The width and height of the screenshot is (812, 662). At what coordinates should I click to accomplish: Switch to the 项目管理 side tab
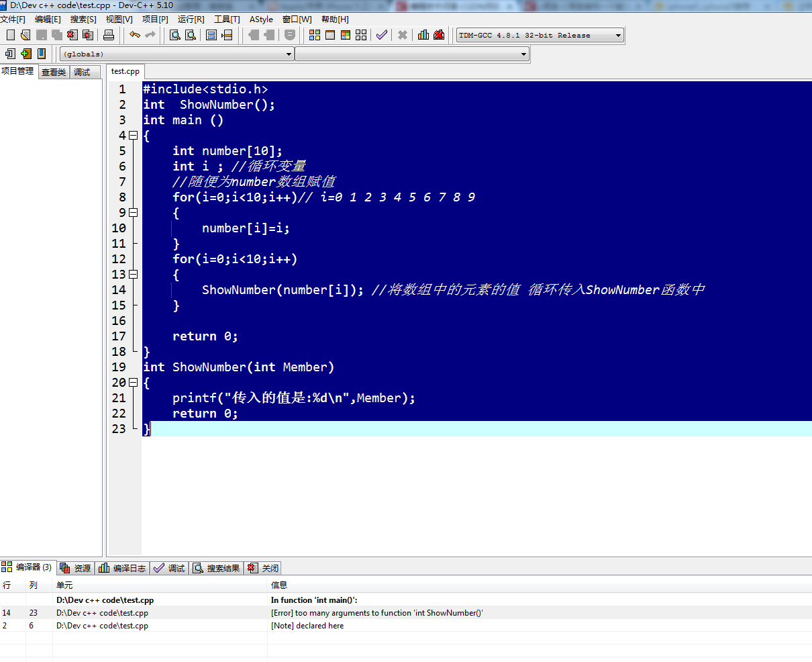[17, 71]
